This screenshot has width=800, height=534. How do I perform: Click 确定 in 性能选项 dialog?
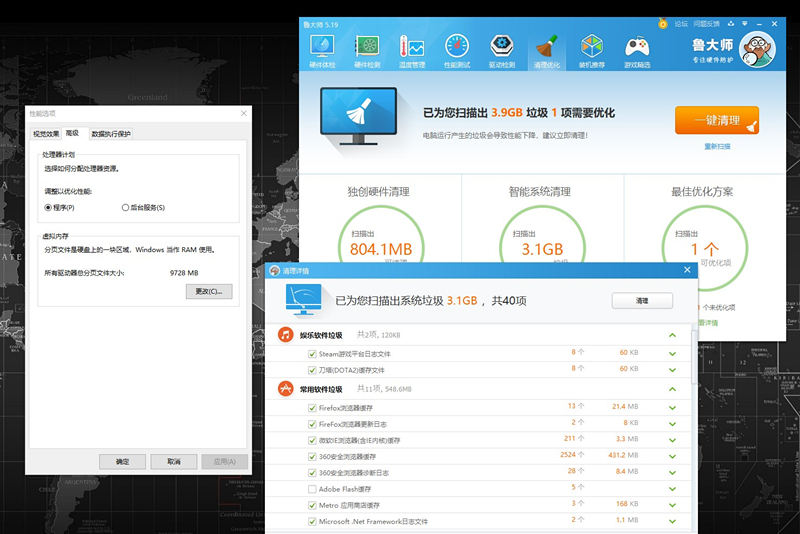[x=122, y=462]
